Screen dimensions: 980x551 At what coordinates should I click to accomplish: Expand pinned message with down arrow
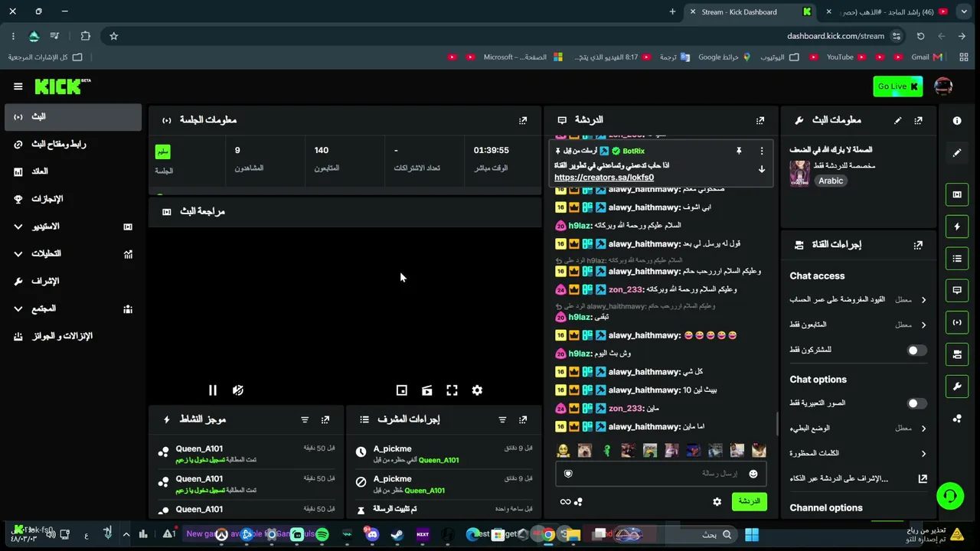(x=762, y=169)
